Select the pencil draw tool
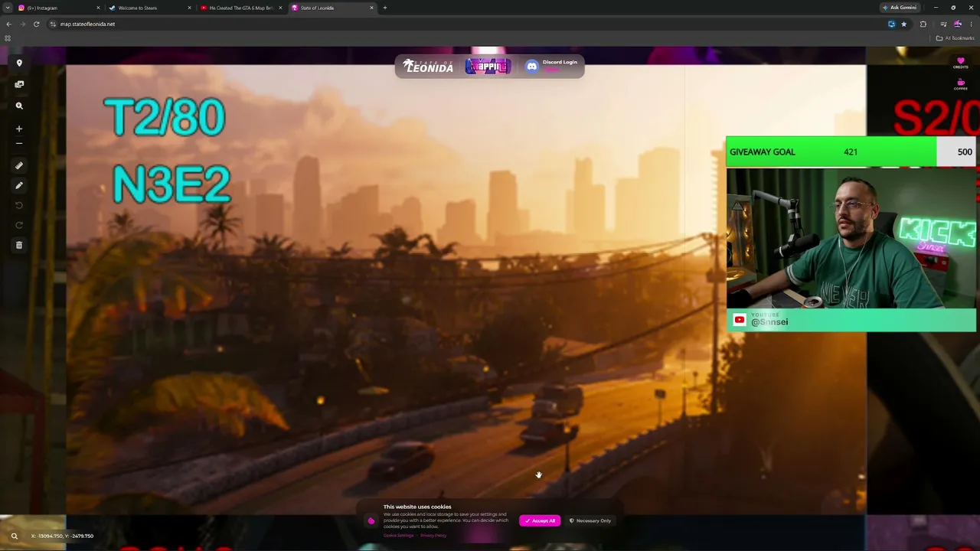The width and height of the screenshot is (980, 551). pos(19,185)
